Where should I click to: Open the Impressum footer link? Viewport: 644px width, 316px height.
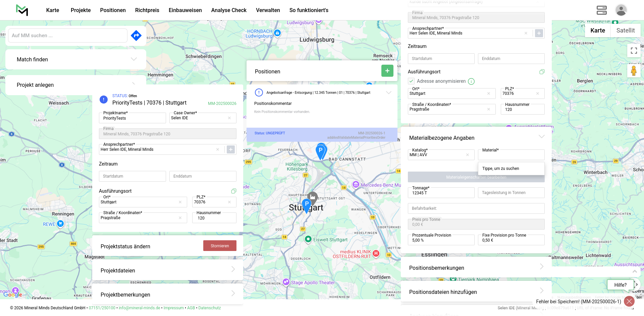[173, 308]
